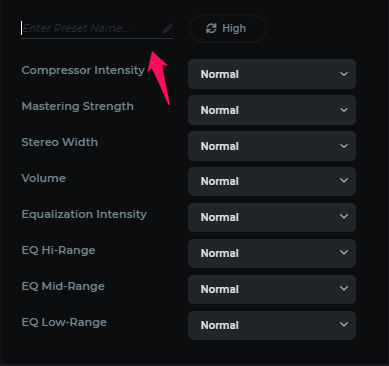Click the EQ Hi-Range label
Screen dimensions: 389x366
pos(58,250)
